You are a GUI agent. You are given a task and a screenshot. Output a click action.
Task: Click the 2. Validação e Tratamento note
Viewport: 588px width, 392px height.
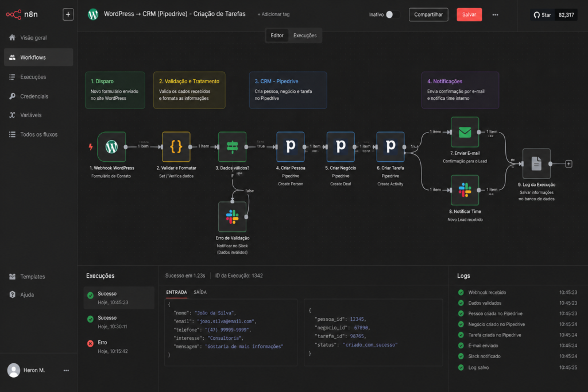pyautogui.click(x=189, y=90)
